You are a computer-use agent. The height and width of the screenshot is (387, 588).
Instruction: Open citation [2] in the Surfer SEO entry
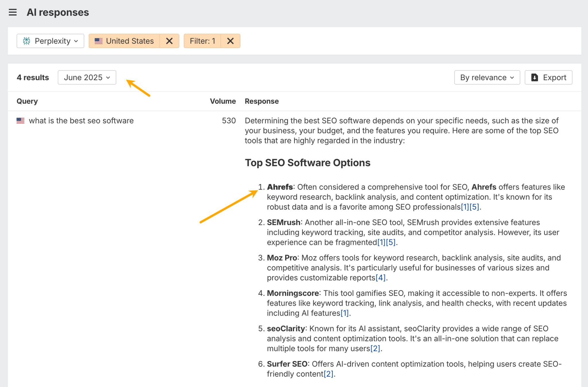tap(328, 374)
